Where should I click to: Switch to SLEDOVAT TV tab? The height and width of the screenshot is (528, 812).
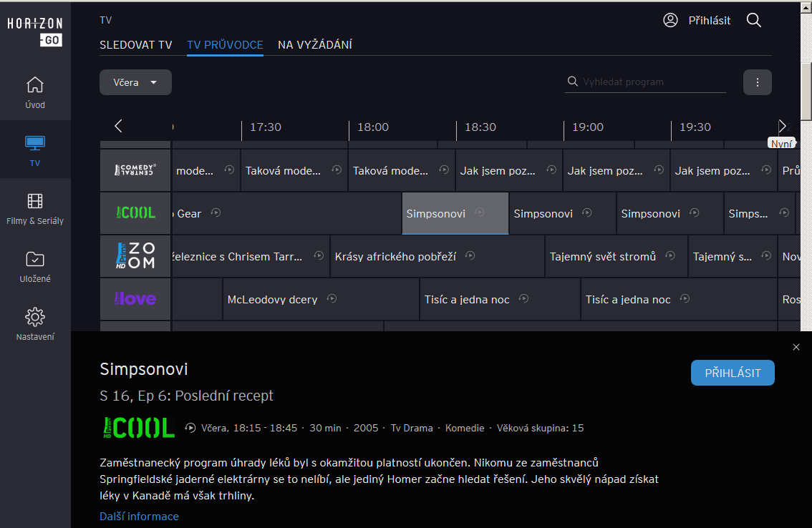tap(136, 45)
